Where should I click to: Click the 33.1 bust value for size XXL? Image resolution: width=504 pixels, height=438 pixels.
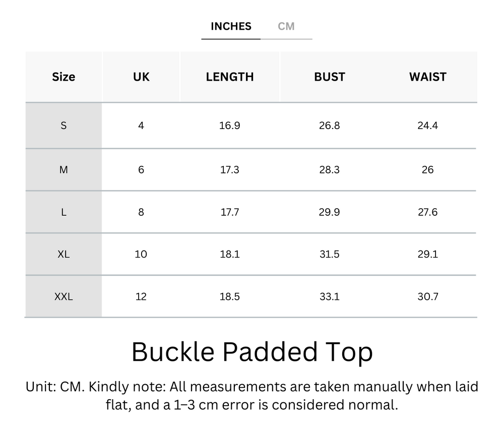[330, 296]
